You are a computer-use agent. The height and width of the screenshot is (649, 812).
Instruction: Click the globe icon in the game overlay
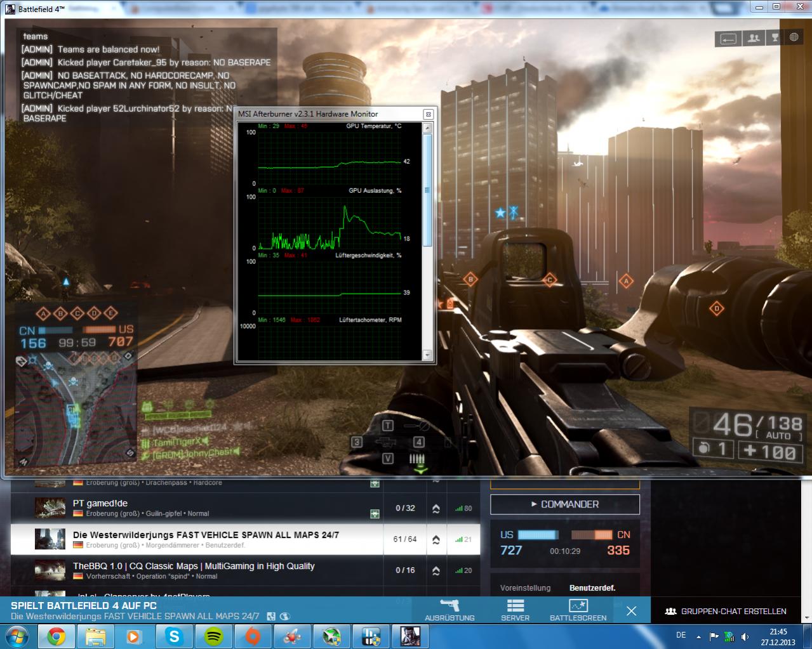794,37
